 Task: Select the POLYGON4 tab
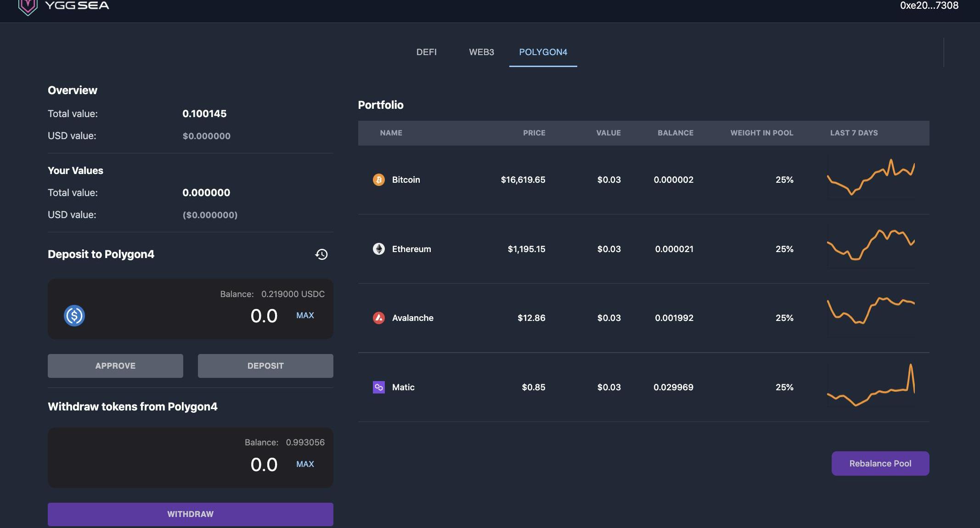tap(543, 52)
